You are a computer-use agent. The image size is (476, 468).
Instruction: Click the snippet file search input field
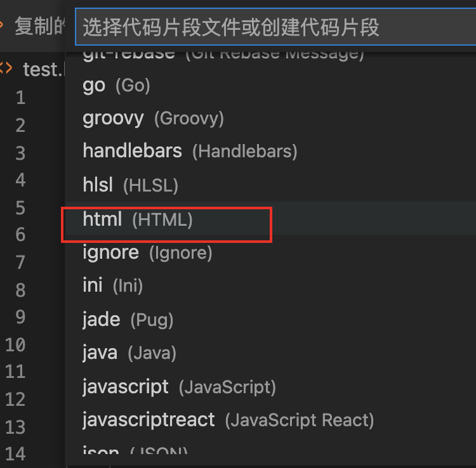275,27
